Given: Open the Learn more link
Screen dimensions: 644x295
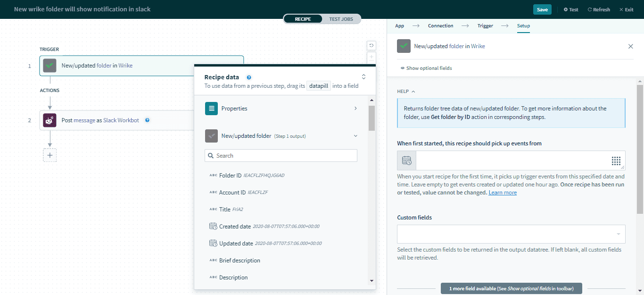Looking at the screenshot, I should click(503, 193).
